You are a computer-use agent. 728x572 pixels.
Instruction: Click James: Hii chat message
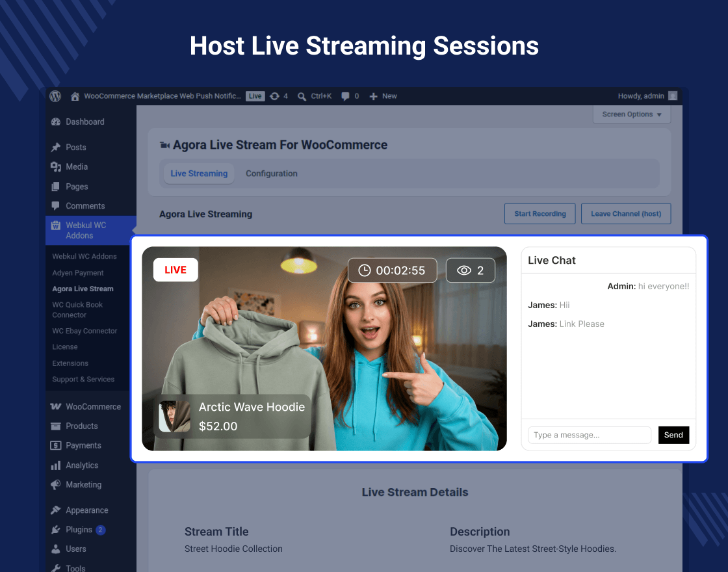[x=549, y=305]
